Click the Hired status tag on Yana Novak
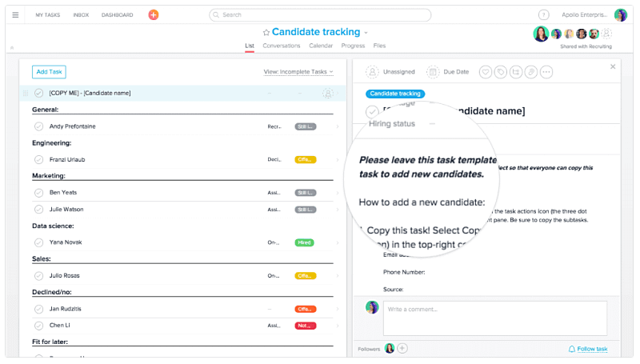This screenshot has width=640, height=364. coord(304,242)
